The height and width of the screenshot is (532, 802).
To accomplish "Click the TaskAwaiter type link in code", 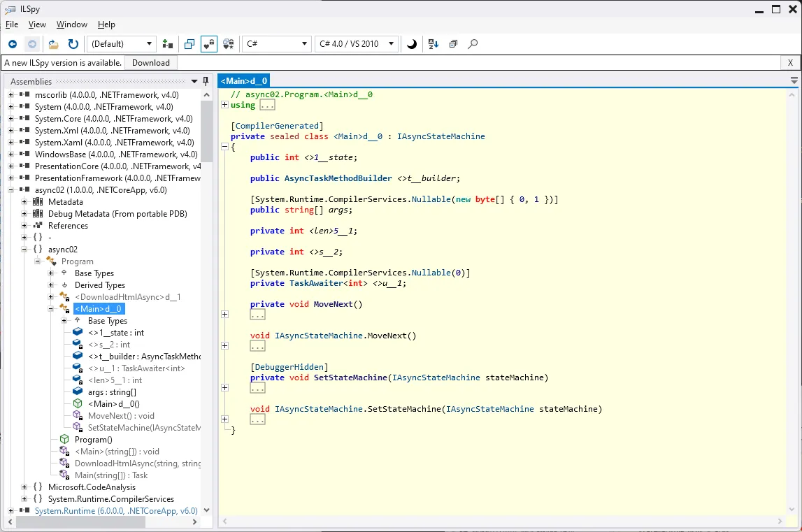I will (316, 283).
